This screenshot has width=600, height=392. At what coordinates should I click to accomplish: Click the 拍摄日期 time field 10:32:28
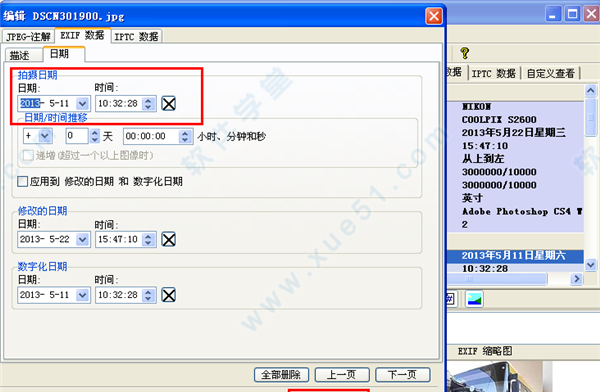click(x=118, y=103)
